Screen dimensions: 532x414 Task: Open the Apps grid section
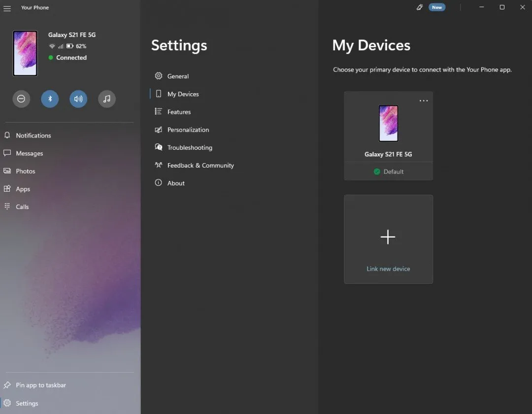23,189
